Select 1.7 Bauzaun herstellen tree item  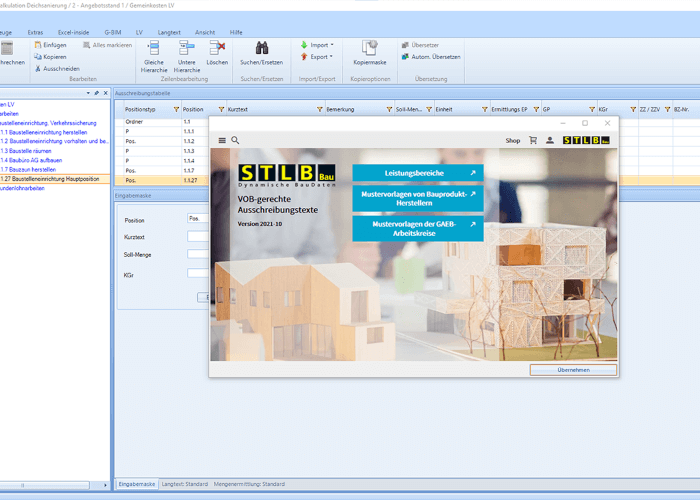(x=28, y=170)
